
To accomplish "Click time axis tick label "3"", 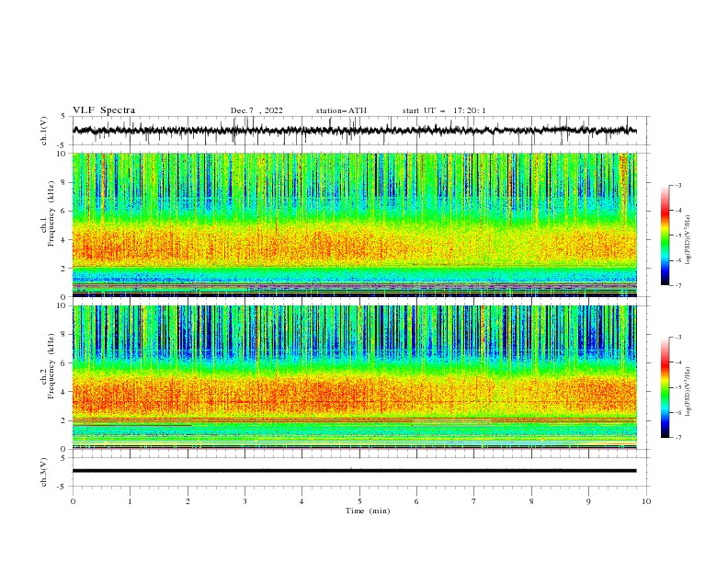I will tap(245, 501).
